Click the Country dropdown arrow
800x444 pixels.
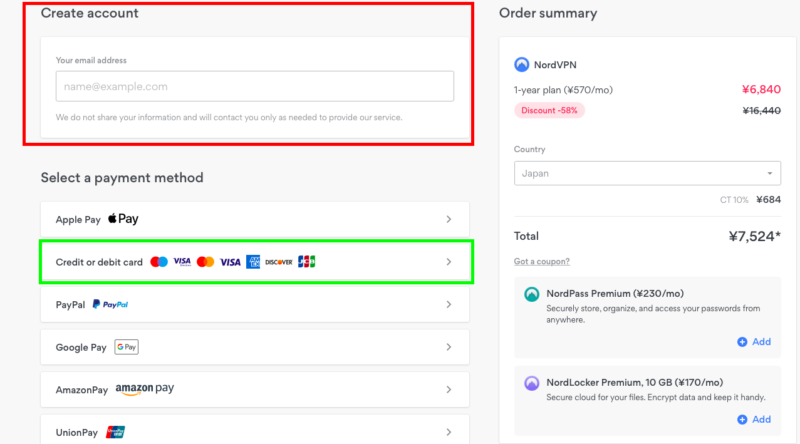click(x=769, y=174)
